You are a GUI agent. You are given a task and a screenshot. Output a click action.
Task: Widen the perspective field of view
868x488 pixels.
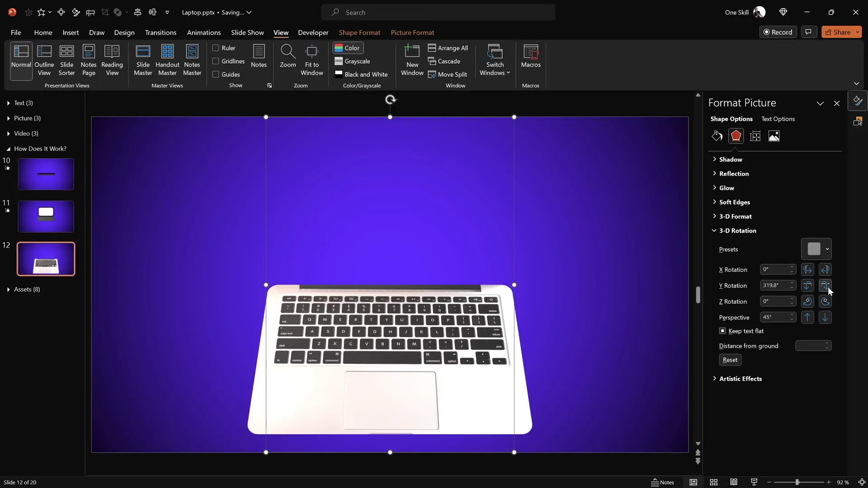(x=825, y=317)
